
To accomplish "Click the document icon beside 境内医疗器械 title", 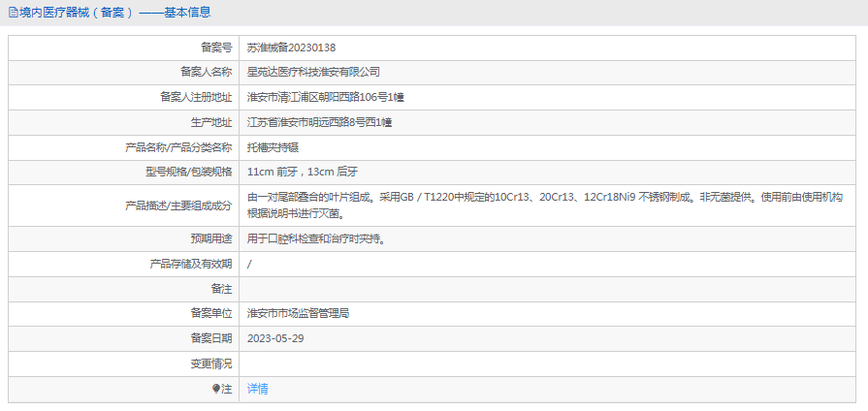I will (x=13, y=13).
